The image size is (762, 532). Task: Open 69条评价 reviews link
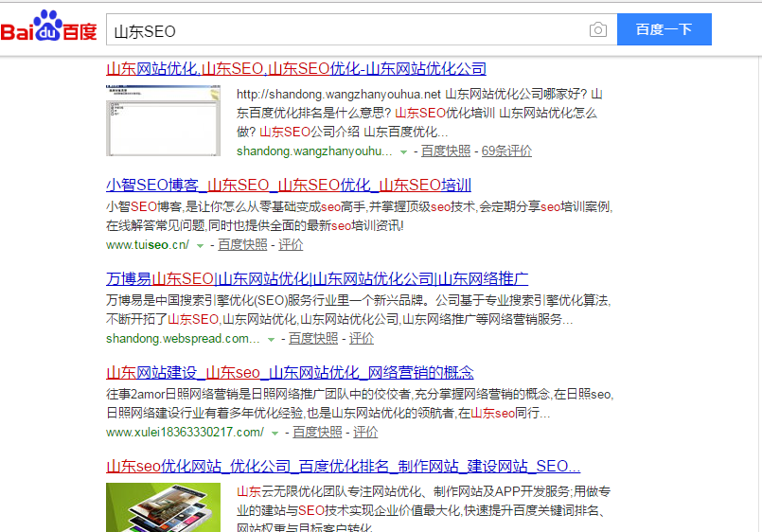[x=506, y=151]
